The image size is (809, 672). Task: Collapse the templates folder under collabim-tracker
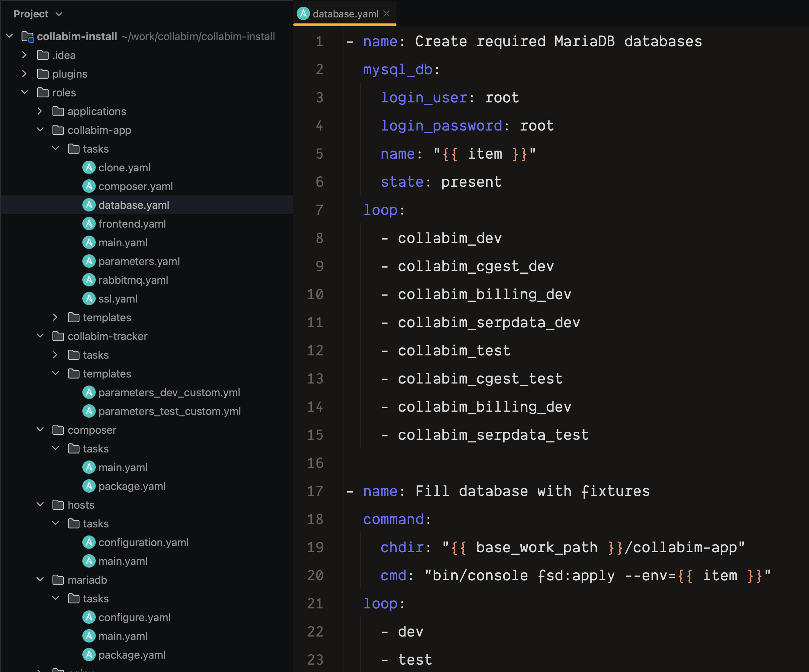(x=56, y=373)
